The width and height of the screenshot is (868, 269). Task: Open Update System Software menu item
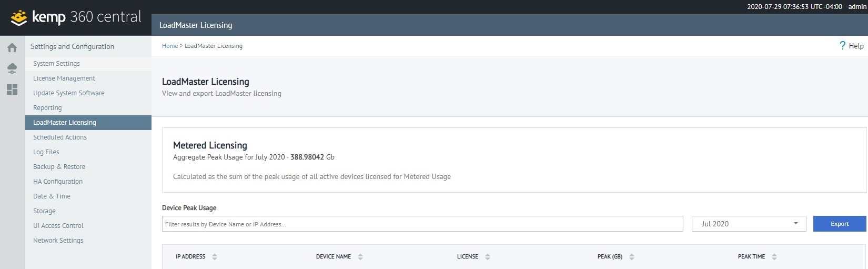[88, 93]
